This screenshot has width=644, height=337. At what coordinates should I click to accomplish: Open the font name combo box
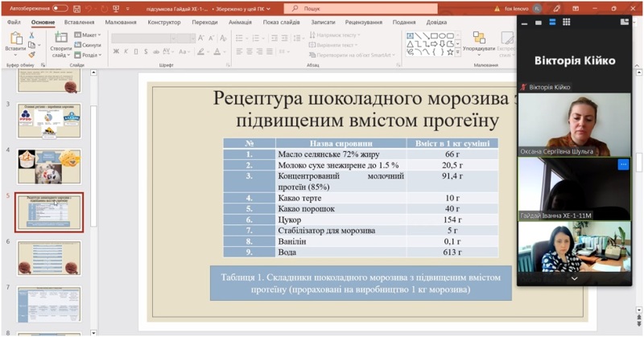point(144,38)
